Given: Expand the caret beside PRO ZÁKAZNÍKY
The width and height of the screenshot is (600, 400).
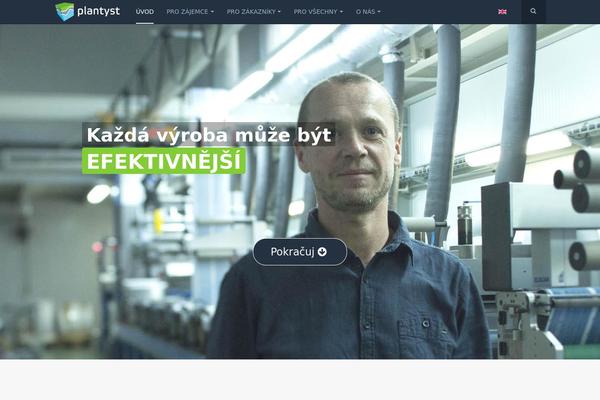Looking at the screenshot, I should (x=279, y=12).
